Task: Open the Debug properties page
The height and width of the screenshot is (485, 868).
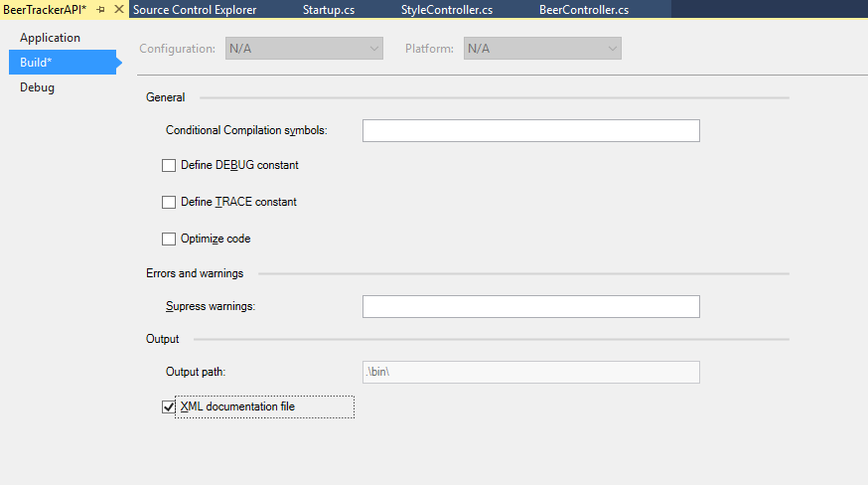Action: [x=37, y=87]
